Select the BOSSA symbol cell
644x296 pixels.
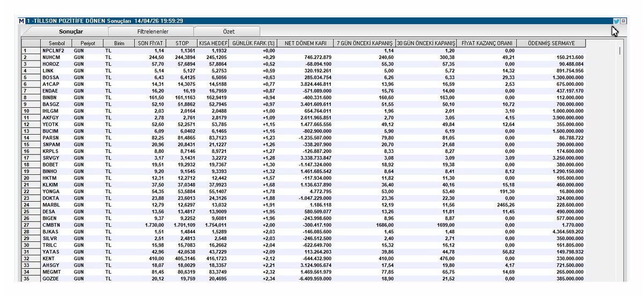56,78
